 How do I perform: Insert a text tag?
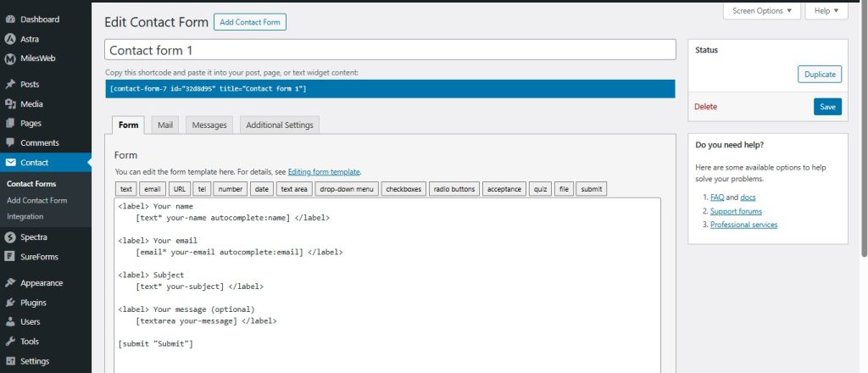click(x=126, y=189)
